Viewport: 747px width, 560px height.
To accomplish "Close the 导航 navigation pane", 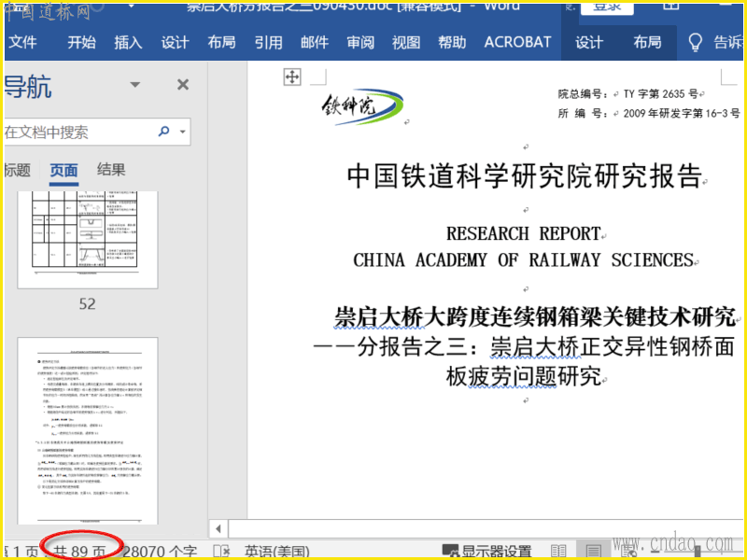I will point(183,85).
